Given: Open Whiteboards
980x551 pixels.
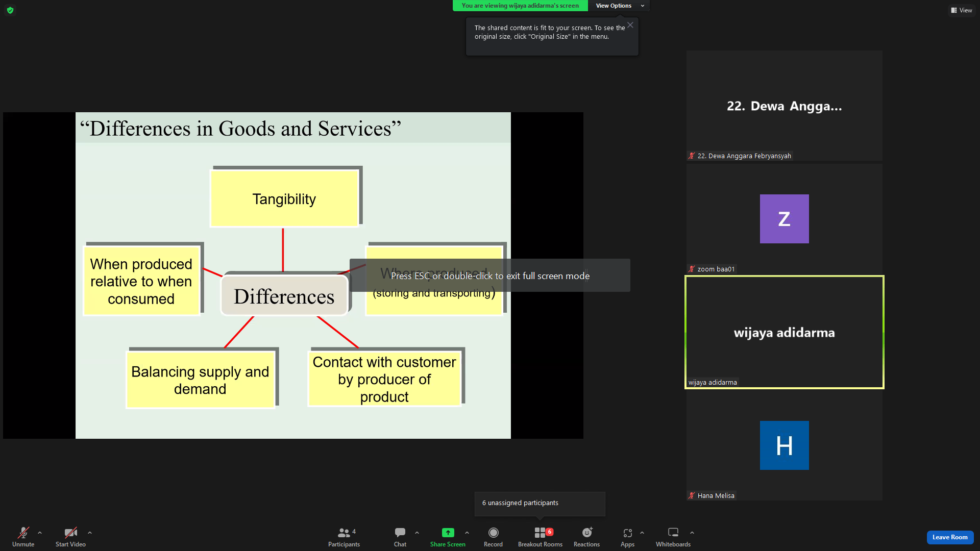Looking at the screenshot, I should [673, 537].
